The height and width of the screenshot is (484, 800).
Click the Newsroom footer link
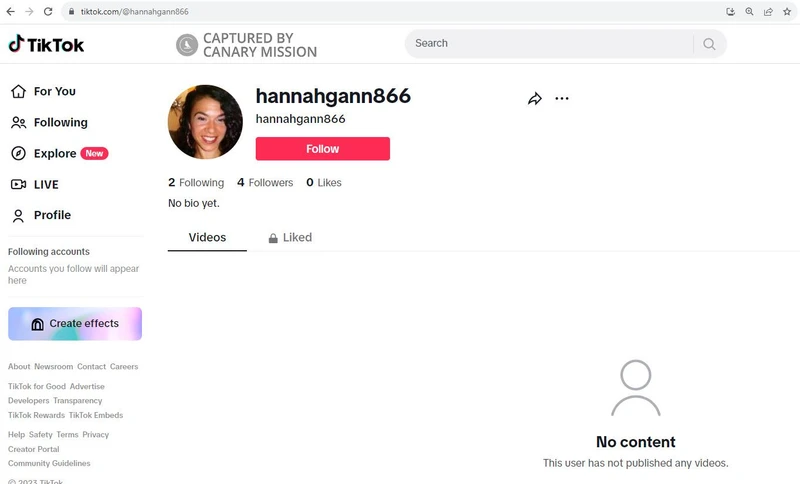(x=54, y=367)
